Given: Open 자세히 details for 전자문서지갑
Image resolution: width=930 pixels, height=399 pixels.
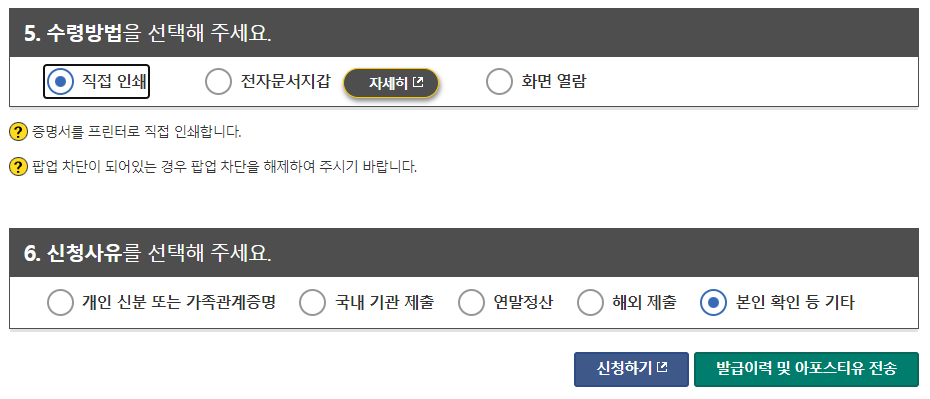Looking at the screenshot, I should 391,83.
